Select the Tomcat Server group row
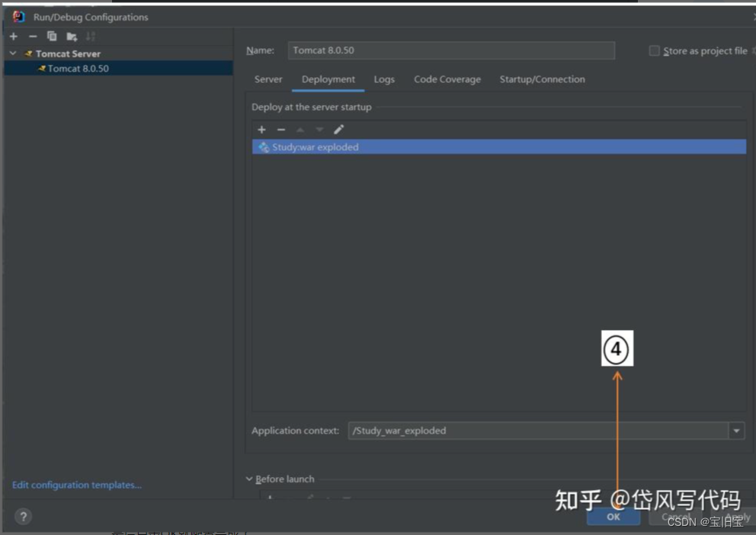Viewport: 756px width, 535px height. pos(118,53)
